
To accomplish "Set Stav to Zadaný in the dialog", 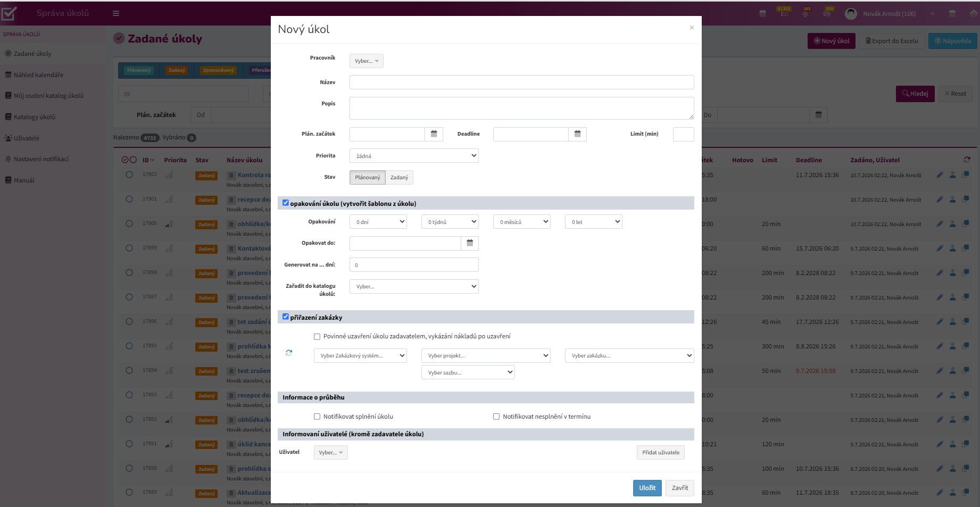I will (400, 177).
